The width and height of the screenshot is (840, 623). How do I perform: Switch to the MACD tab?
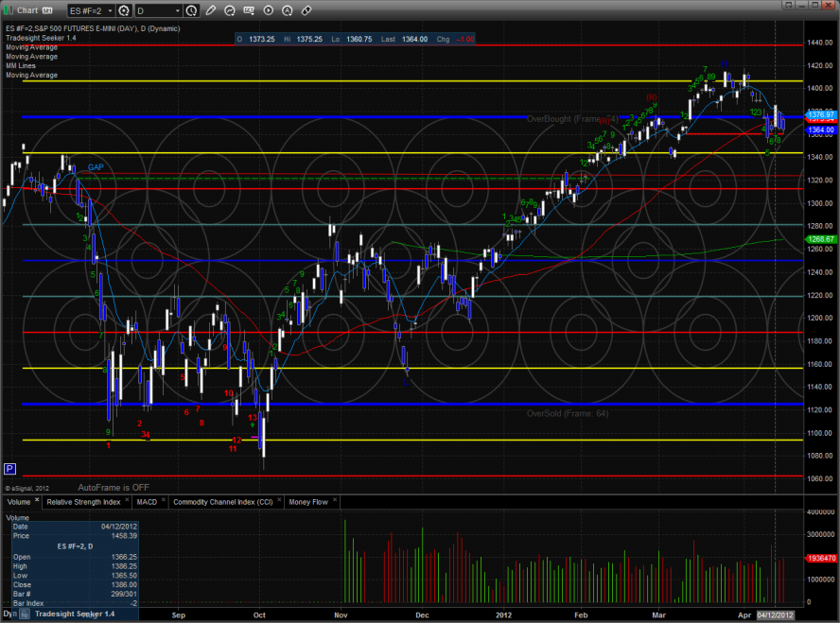click(147, 501)
